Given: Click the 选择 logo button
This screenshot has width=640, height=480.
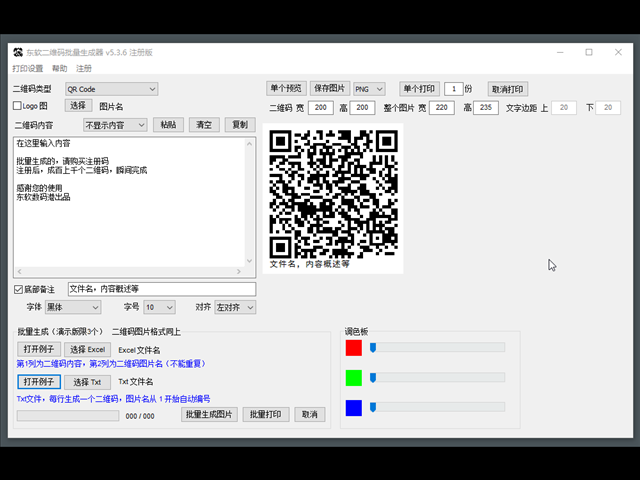Looking at the screenshot, I should click(x=78, y=106).
